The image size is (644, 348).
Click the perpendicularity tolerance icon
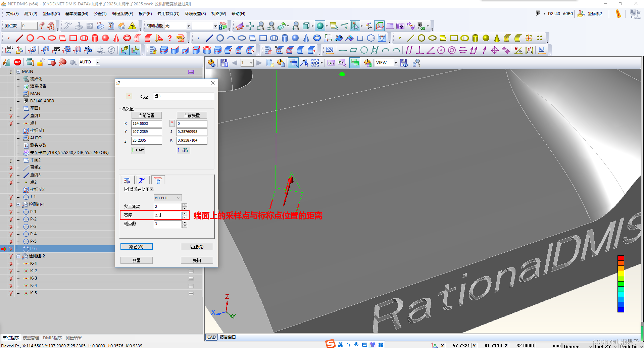[419, 50]
